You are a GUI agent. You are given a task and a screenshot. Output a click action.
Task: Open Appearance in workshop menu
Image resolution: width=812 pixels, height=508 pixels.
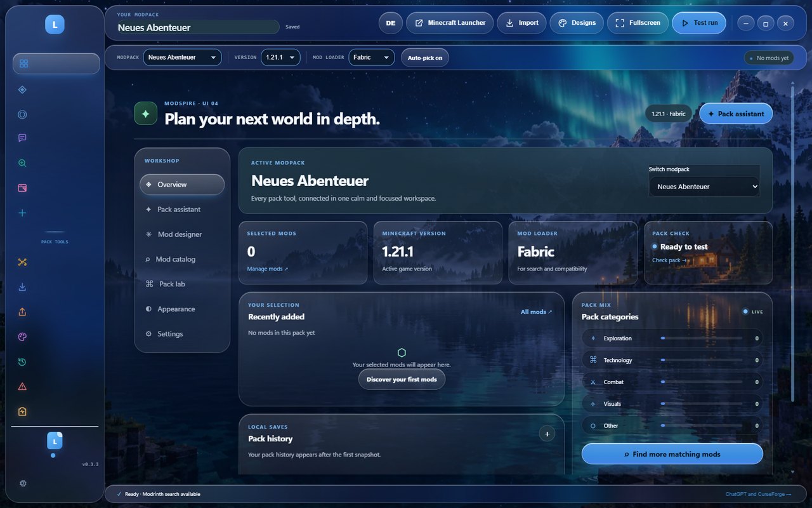(x=182, y=309)
